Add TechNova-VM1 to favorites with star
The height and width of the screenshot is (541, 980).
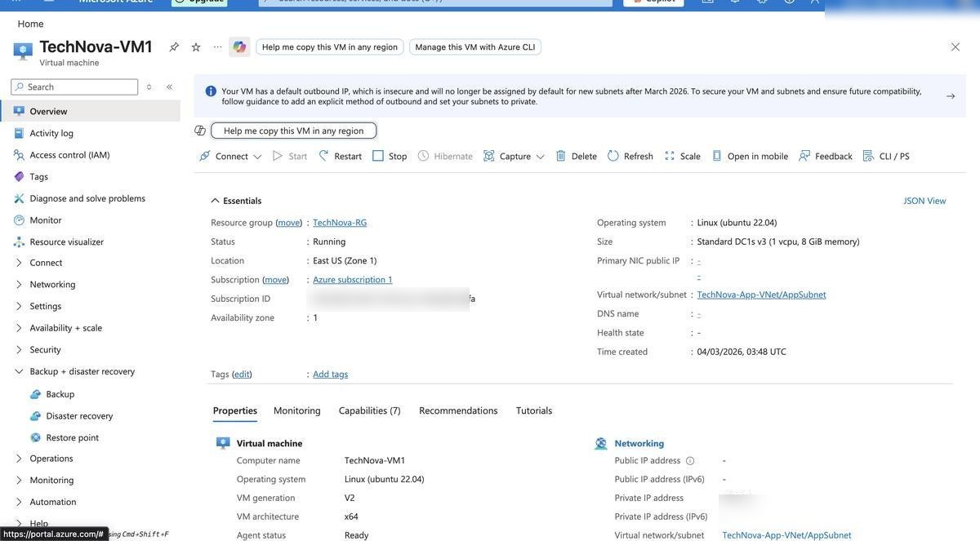point(196,47)
